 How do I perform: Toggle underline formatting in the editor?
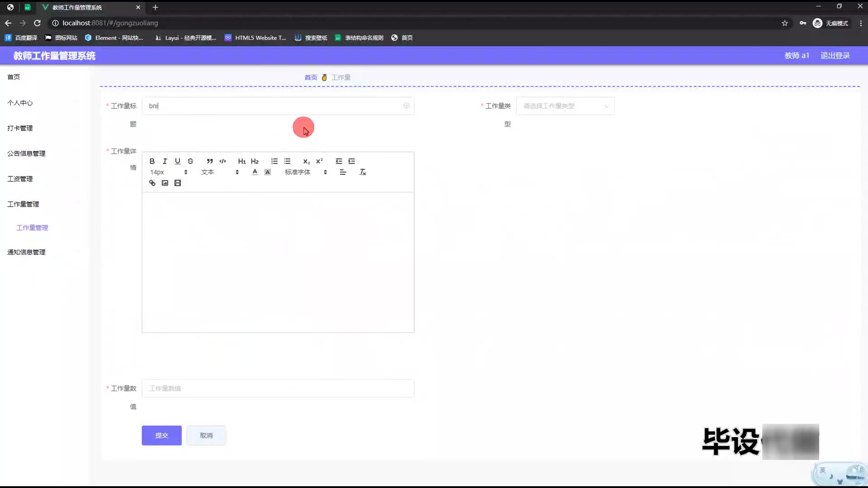(177, 161)
